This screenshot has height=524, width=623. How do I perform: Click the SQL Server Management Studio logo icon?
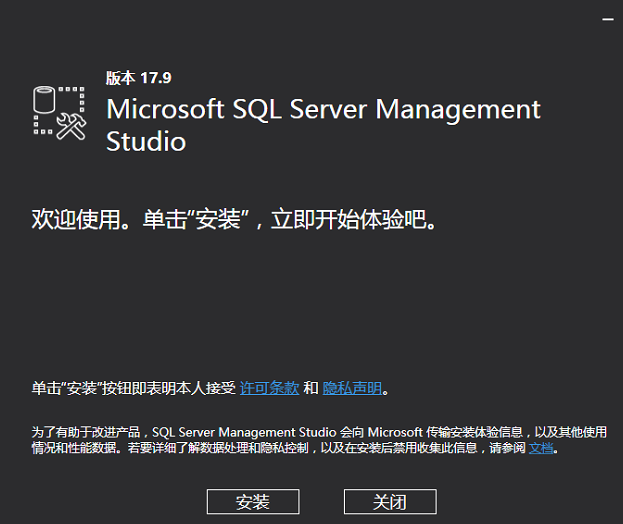(59, 113)
